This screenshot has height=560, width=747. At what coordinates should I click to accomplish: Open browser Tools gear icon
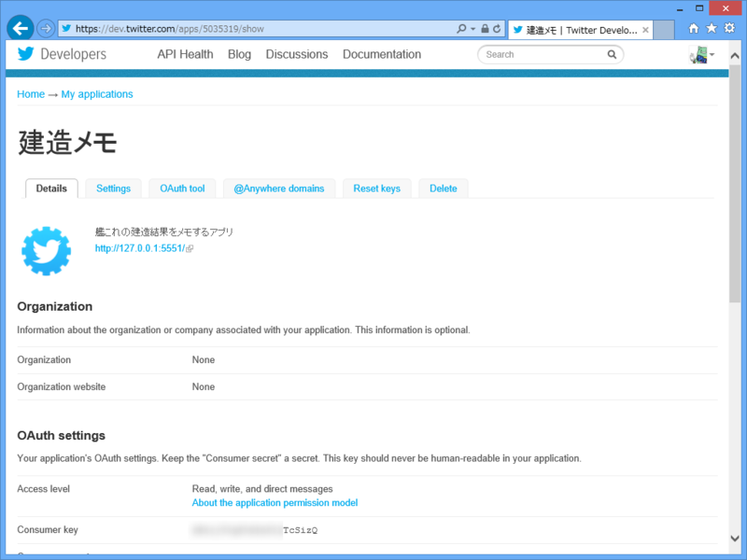730,29
